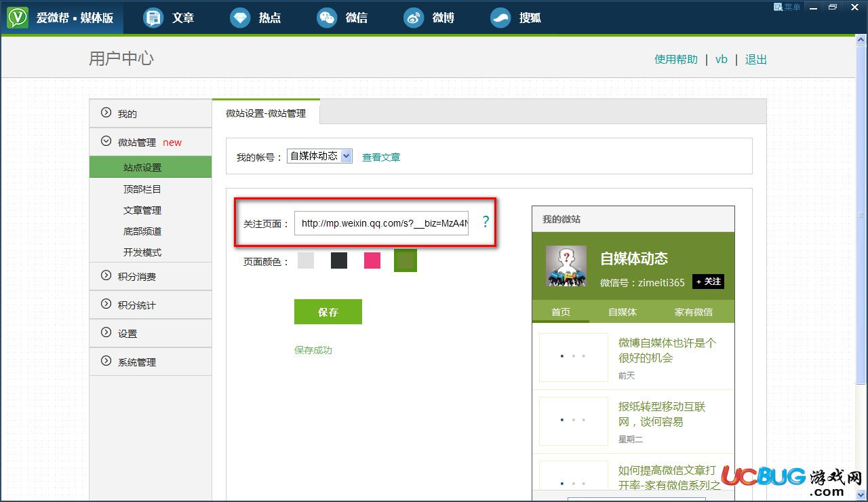Click the green 保存 button

[328, 311]
